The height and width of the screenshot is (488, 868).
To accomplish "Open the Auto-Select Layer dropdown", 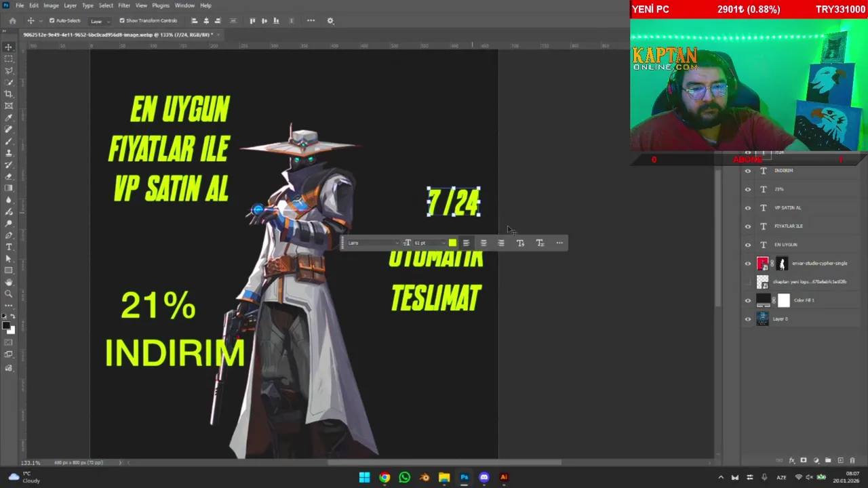I will tap(100, 21).
